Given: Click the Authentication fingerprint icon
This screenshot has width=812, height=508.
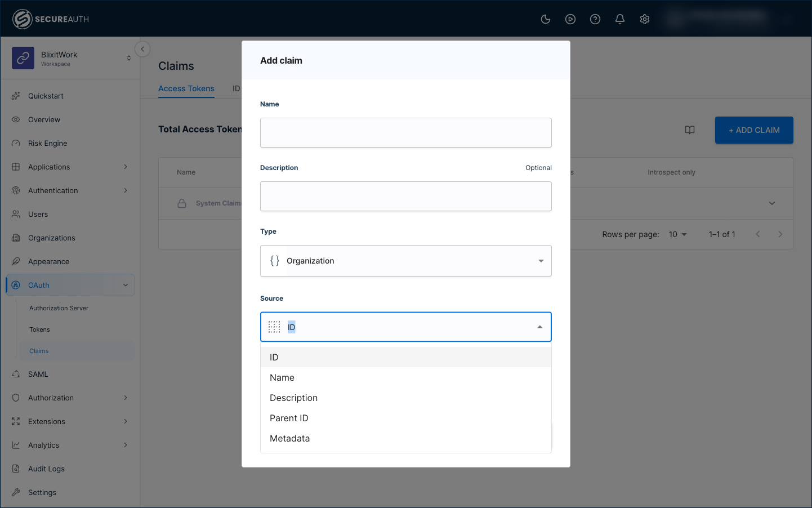Looking at the screenshot, I should [x=16, y=190].
